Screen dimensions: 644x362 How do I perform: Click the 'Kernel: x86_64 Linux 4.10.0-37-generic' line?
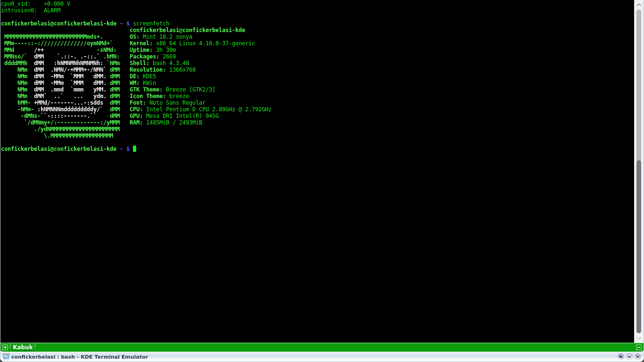(x=192, y=43)
